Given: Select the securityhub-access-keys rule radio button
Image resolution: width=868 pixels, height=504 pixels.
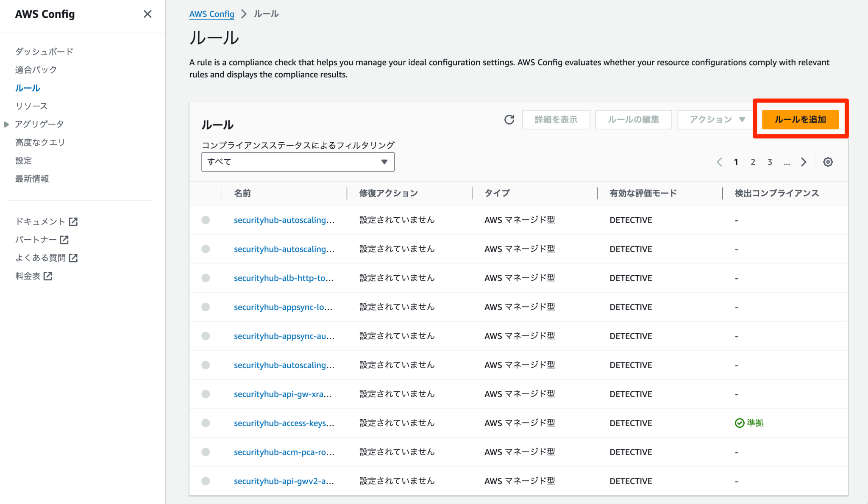Looking at the screenshot, I should coord(206,423).
